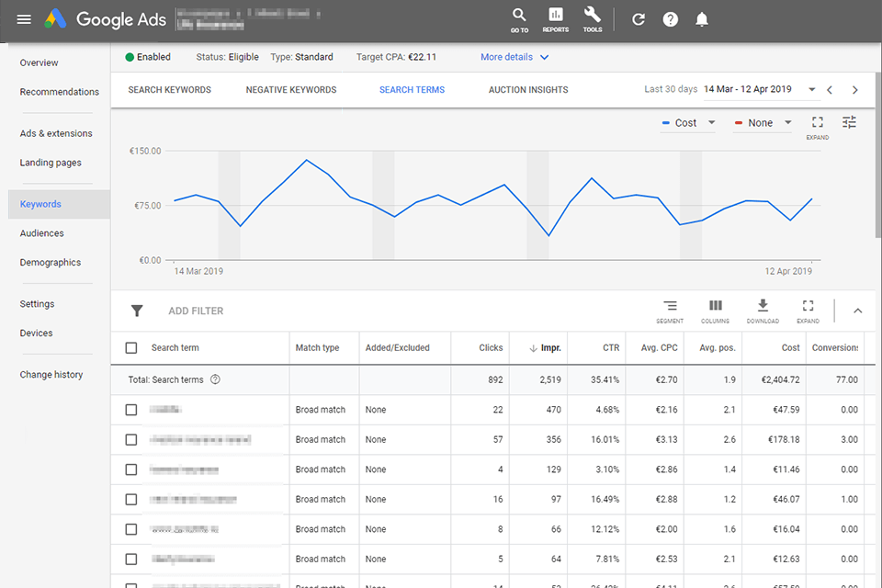This screenshot has width=882, height=588.
Task: Open the Tools wrench icon
Action: tap(593, 18)
